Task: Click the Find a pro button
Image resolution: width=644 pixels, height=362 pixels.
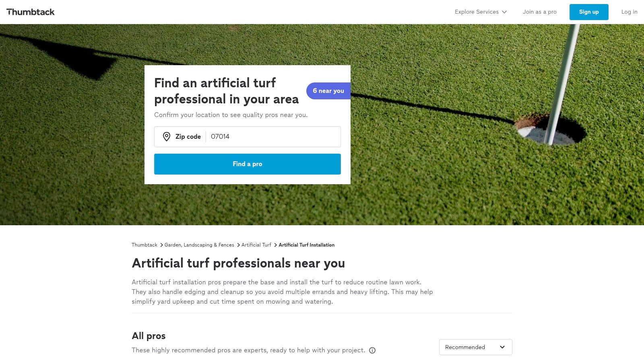Action: 247,164
